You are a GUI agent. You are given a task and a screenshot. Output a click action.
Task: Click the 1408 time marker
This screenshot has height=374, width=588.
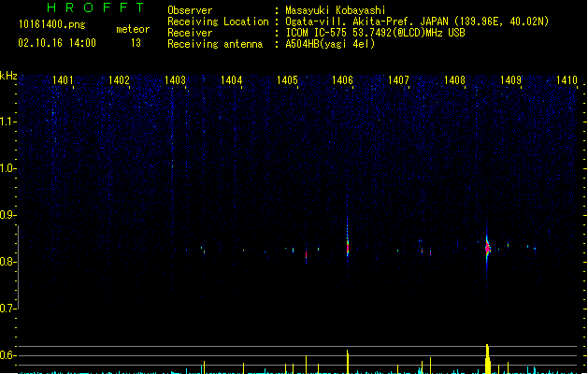pos(454,80)
